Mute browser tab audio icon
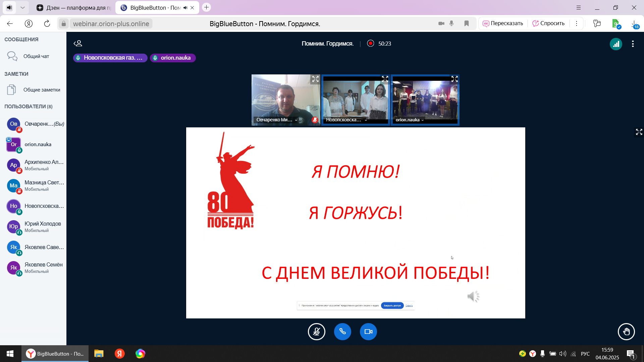Viewport: 644px width, 362px height. pyautogui.click(x=185, y=8)
